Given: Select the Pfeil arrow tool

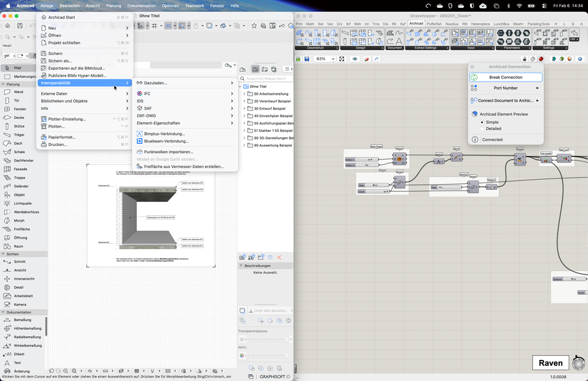Looking at the screenshot, I should pos(17,68).
